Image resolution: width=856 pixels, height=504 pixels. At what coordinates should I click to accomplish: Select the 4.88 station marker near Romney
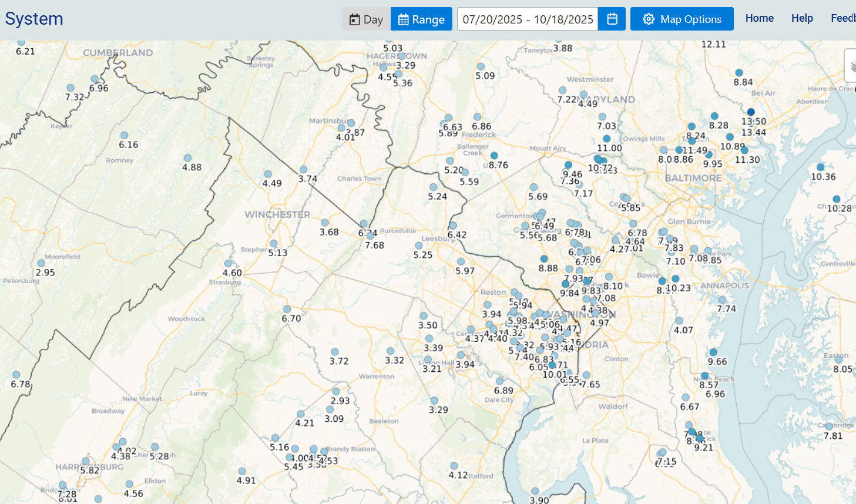click(187, 158)
